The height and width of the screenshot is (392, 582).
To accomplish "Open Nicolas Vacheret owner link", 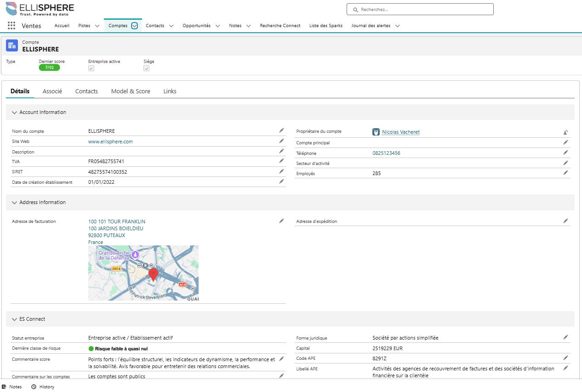I will point(401,132).
